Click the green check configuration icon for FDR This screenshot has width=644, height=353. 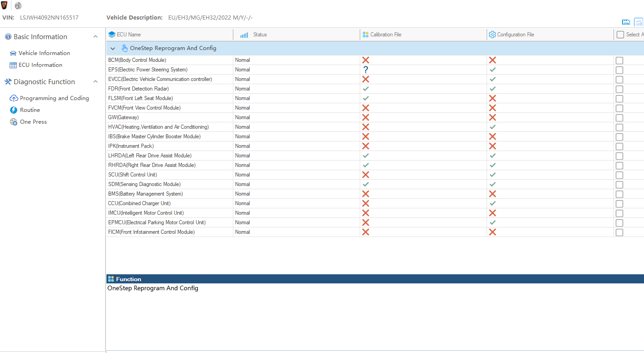[x=493, y=89]
